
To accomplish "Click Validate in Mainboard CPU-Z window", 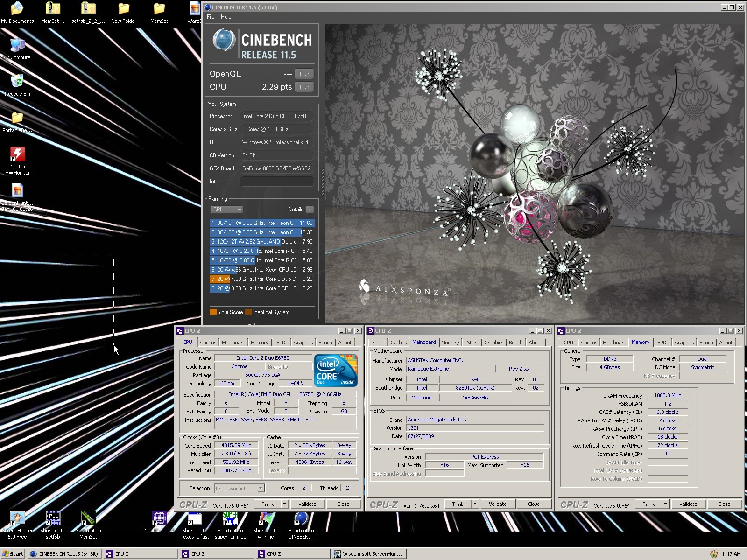I will 498,504.
